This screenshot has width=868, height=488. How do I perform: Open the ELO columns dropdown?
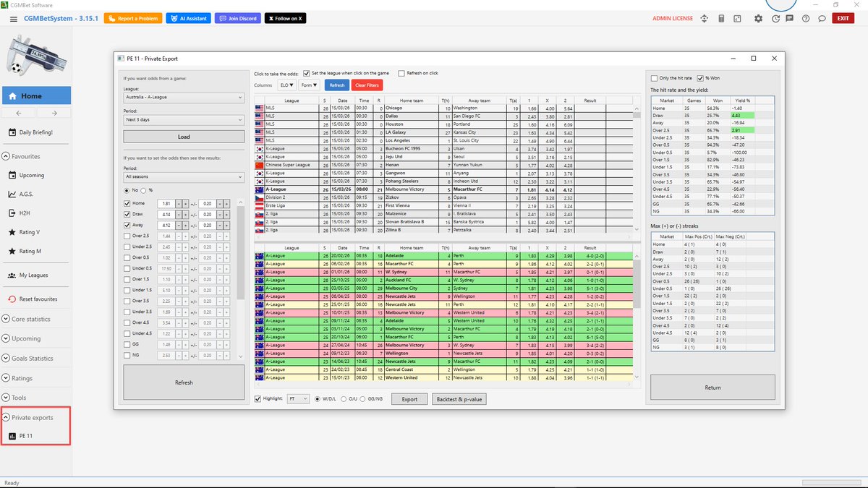(x=286, y=85)
